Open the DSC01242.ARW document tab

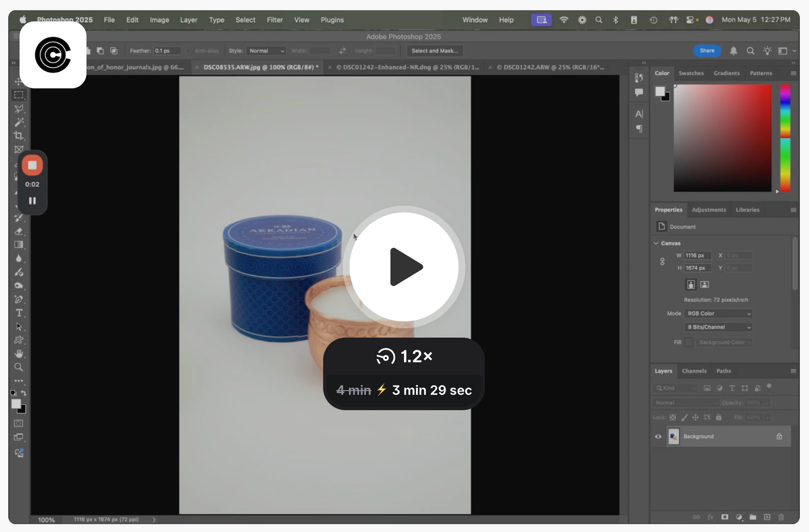(x=549, y=67)
